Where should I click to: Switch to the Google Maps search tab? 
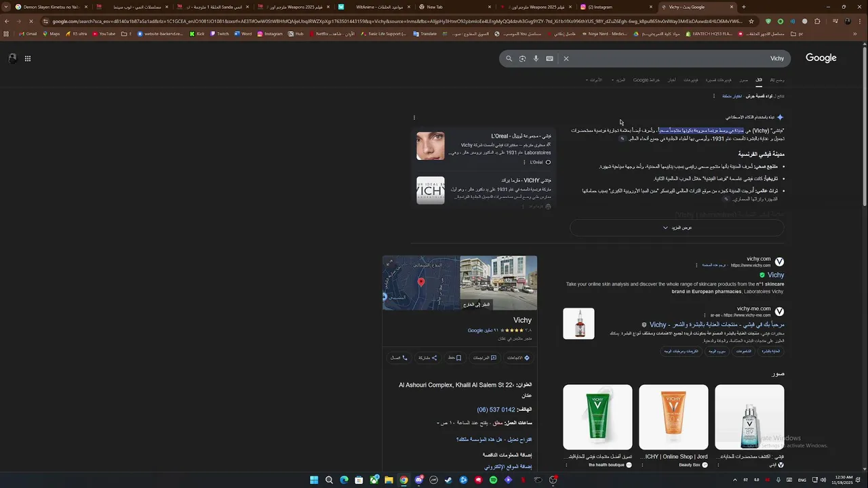coord(646,80)
